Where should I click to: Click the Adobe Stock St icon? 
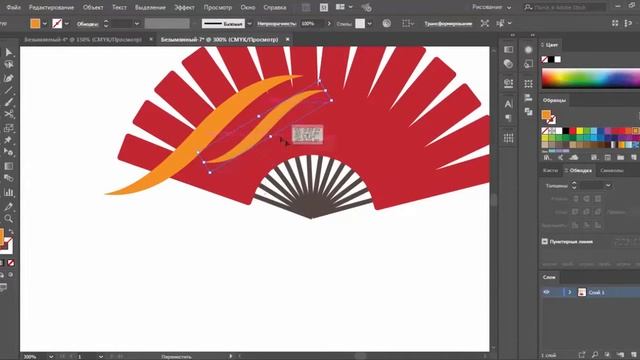click(x=324, y=7)
